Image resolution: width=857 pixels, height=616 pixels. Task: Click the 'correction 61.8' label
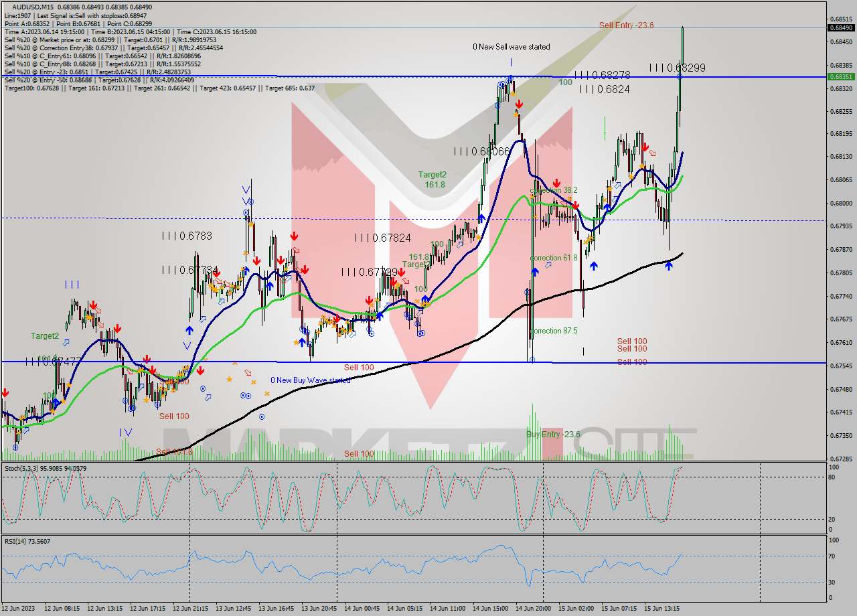554,257
